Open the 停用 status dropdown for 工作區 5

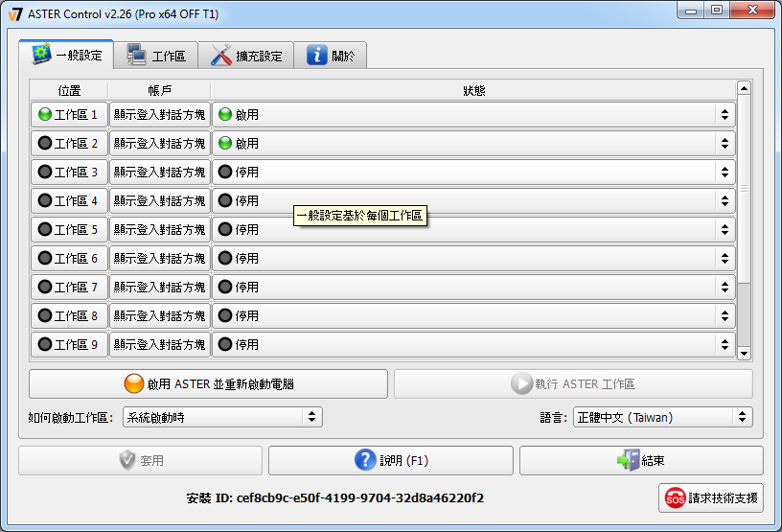coord(473,229)
